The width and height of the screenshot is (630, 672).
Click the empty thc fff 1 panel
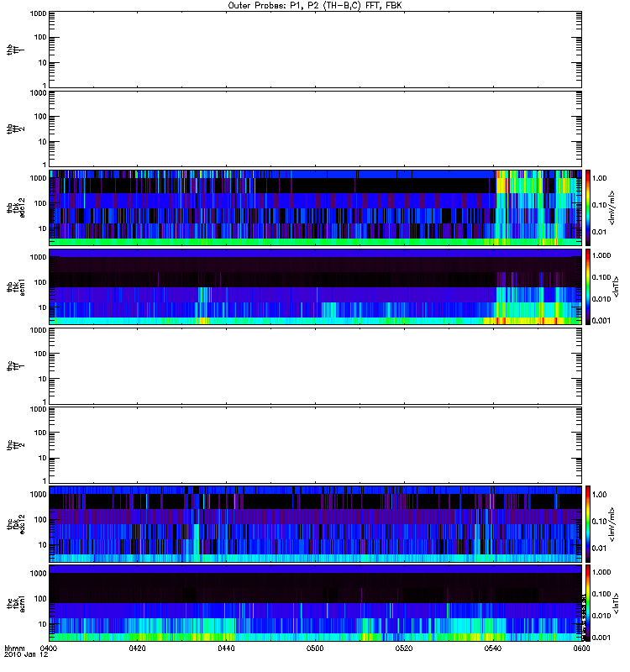(x=316, y=366)
